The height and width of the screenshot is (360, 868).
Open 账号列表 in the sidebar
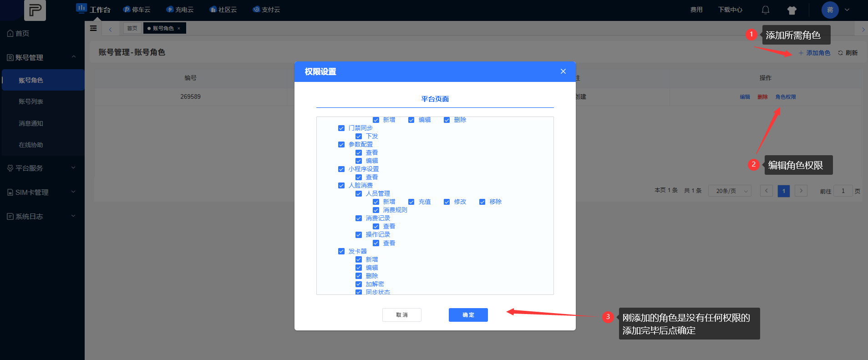pos(31,101)
